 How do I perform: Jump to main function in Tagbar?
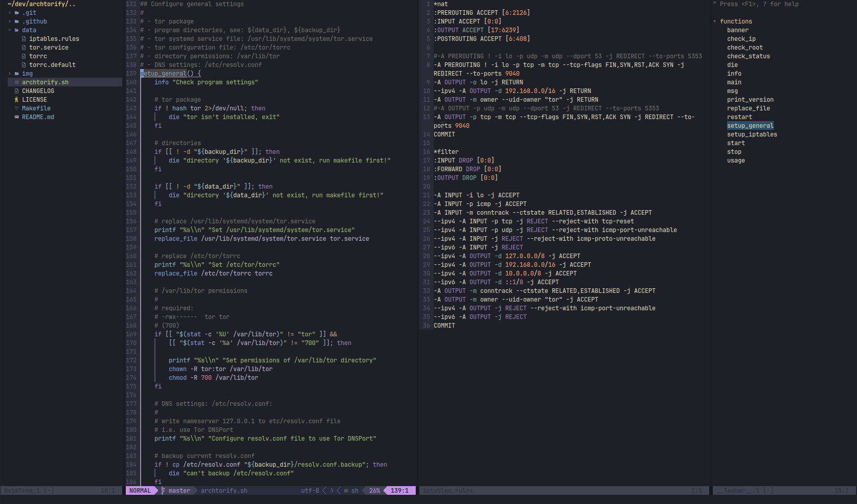734,82
